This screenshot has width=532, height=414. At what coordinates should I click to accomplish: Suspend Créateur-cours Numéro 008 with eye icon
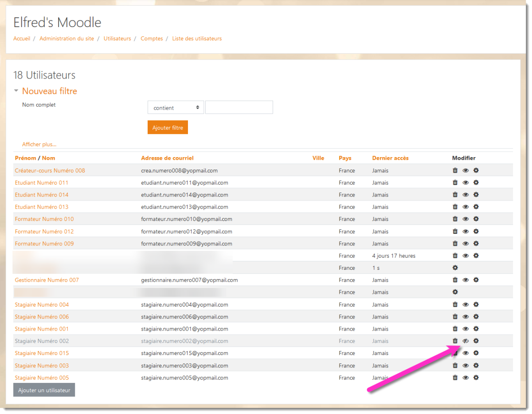pyautogui.click(x=465, y=170)
